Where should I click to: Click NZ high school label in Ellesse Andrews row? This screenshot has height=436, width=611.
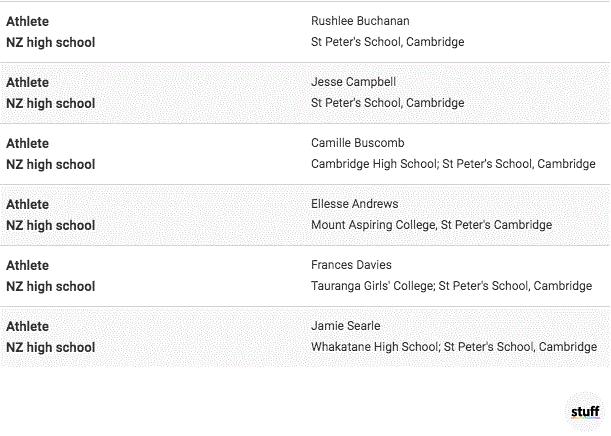click(50, 225)
